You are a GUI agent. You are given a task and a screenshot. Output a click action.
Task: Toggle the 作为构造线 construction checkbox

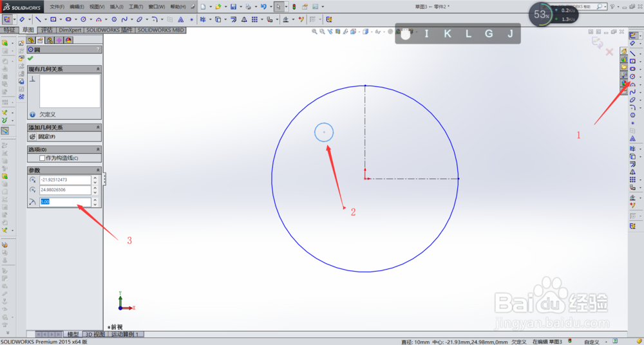point(42,158)
